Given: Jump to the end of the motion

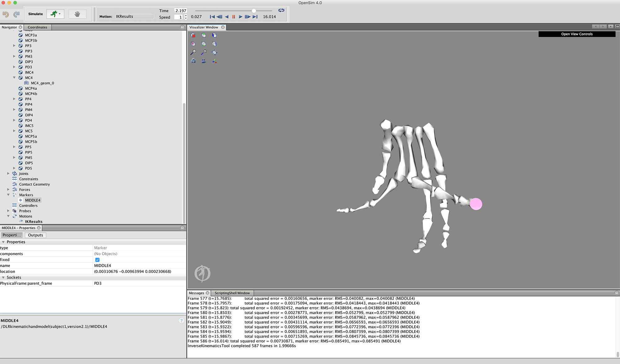Looking at the screenshot, I should coord(255,17).
